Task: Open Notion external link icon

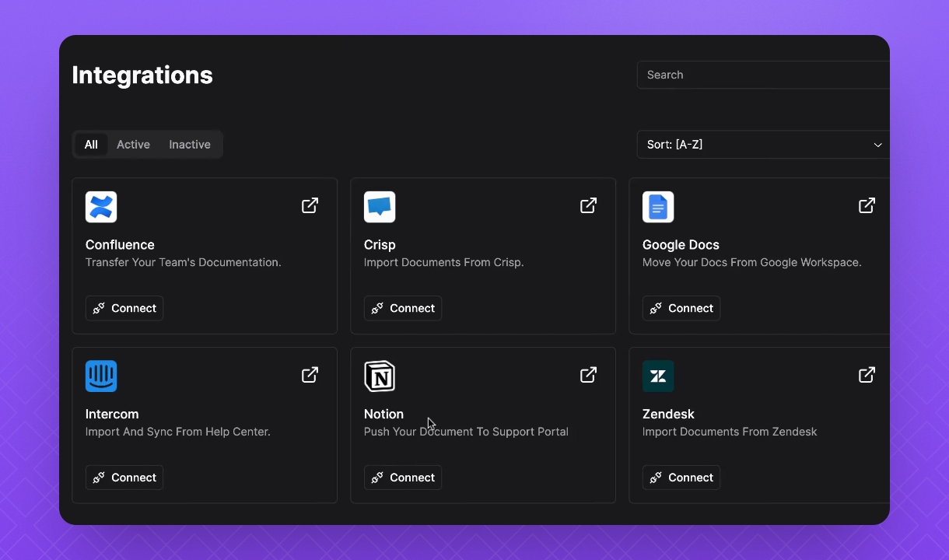Action: pyautogui.click(x=589, y=375)
